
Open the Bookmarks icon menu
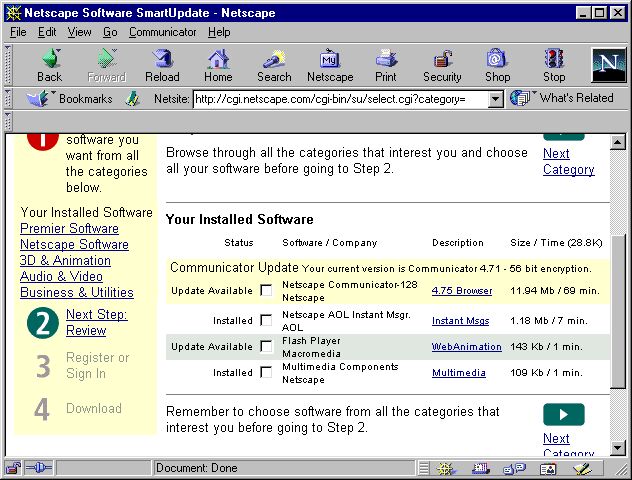pyautogui.click(x=38, y=99)
